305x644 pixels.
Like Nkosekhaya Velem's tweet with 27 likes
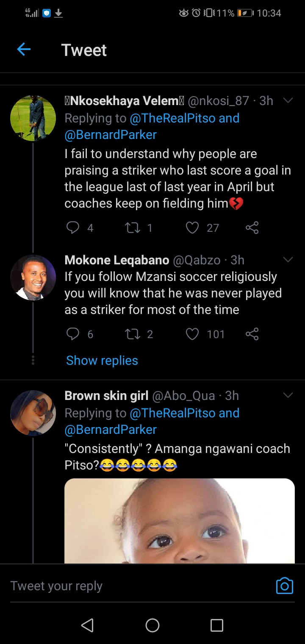(x=192, y=228)
